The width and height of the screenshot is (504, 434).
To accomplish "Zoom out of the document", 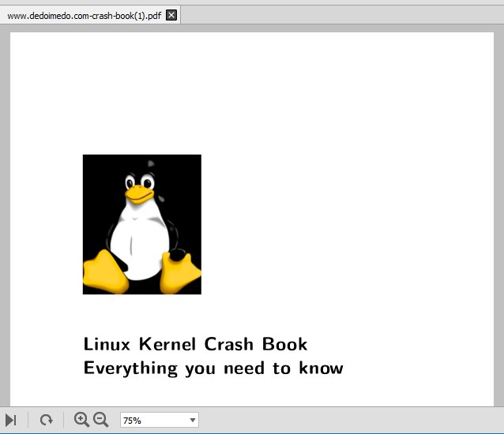I will click(x=101, y=420).
